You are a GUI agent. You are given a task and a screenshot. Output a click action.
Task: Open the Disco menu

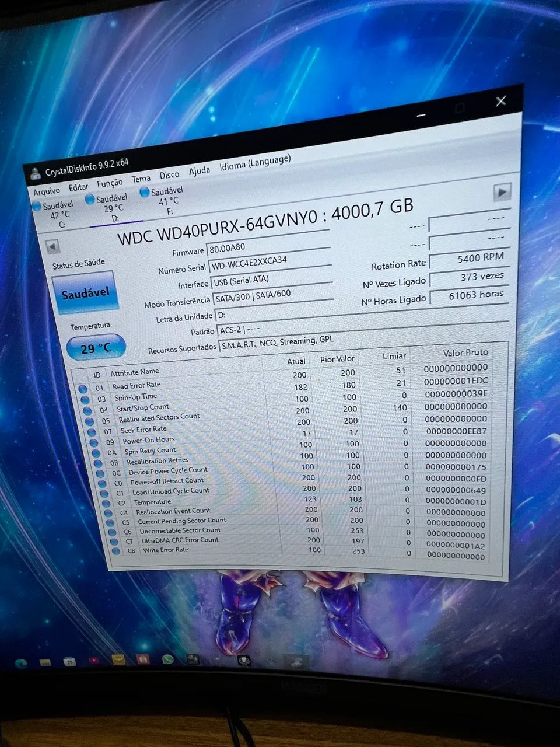169,175
